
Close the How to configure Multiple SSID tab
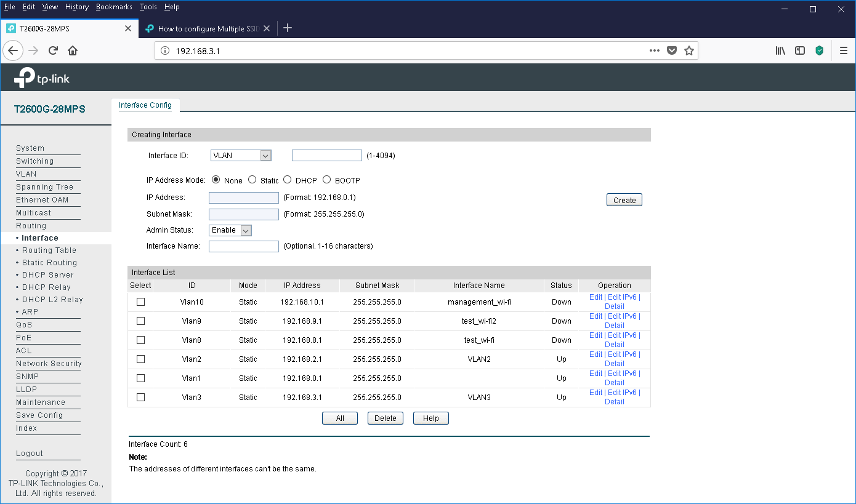(x=266, y=28)
